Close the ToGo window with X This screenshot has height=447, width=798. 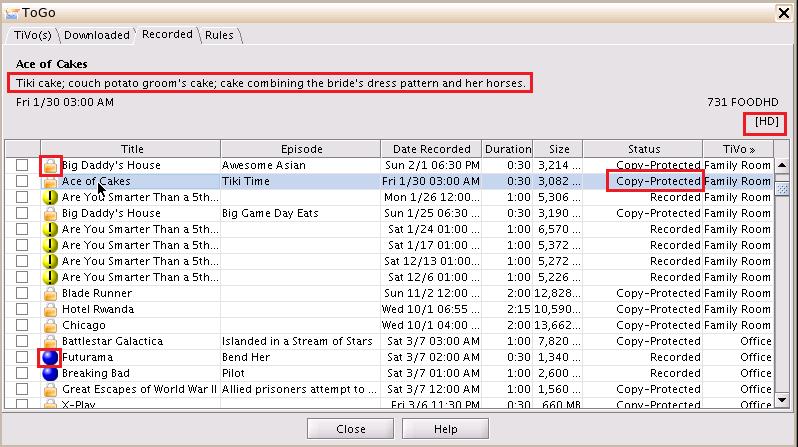click(x=784, y=13)
